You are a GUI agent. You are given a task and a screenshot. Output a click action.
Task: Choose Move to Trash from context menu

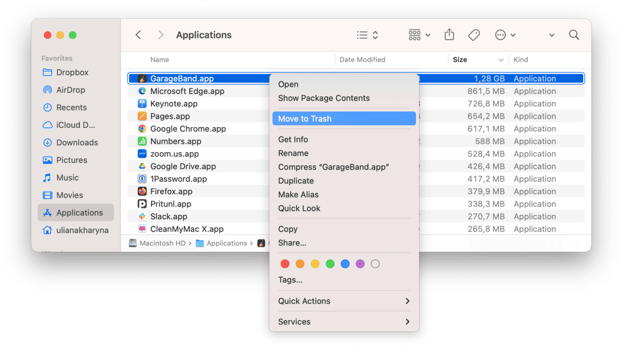tap(343, 119)
